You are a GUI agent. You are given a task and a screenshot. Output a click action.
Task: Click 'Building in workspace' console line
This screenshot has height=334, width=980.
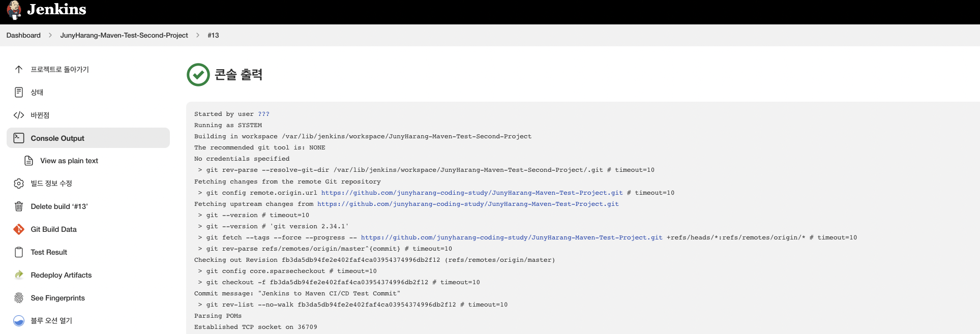click(363, 136)
